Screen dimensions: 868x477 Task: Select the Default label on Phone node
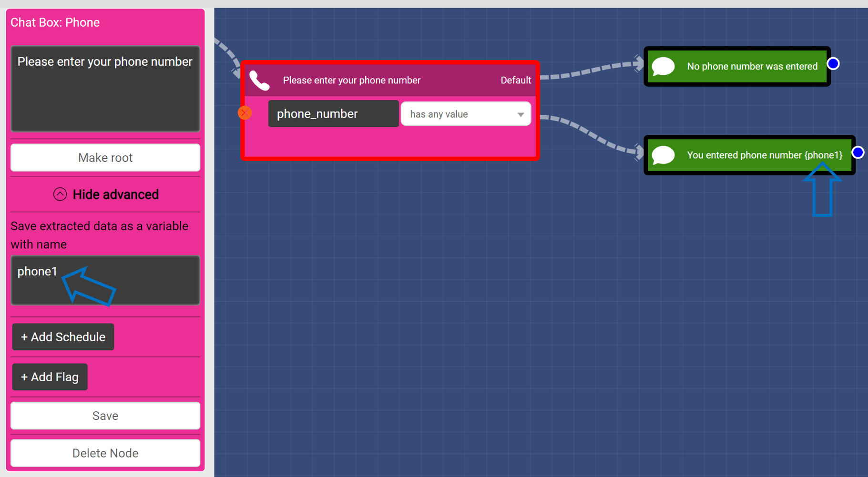516,81
